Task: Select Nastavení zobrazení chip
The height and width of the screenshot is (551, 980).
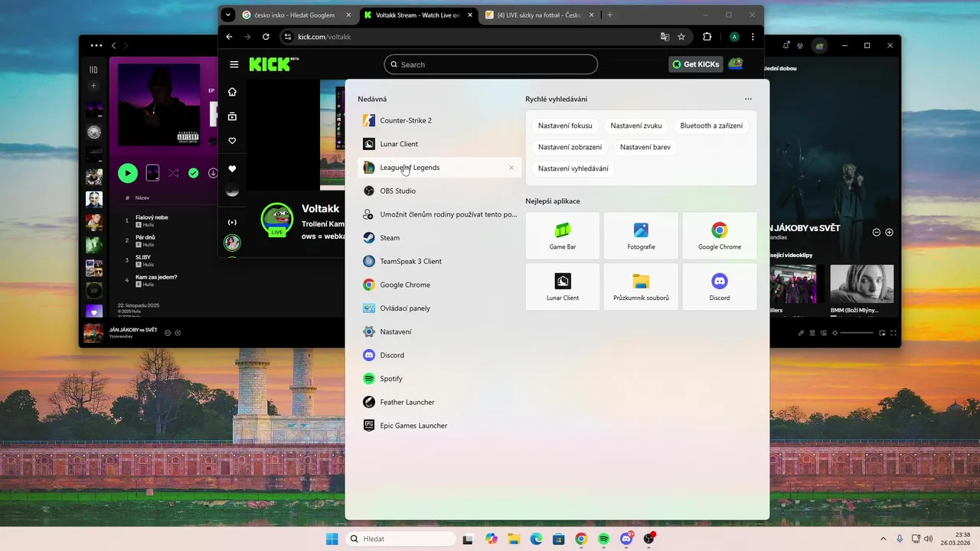Action: [570, 147]
